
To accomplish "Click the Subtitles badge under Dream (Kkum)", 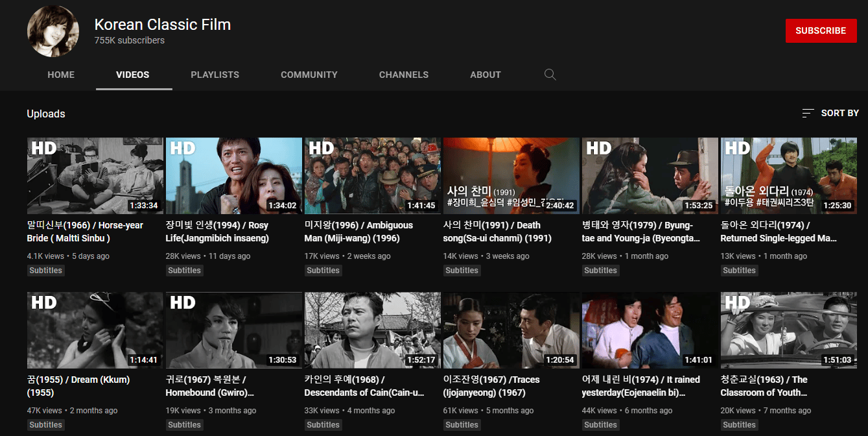I will (x=45, y=424).
